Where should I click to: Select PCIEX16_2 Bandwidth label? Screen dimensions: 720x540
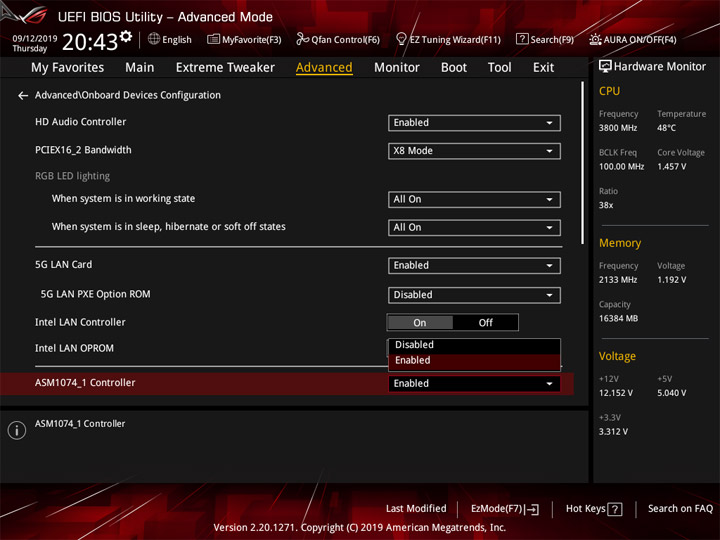coord(83,150)
